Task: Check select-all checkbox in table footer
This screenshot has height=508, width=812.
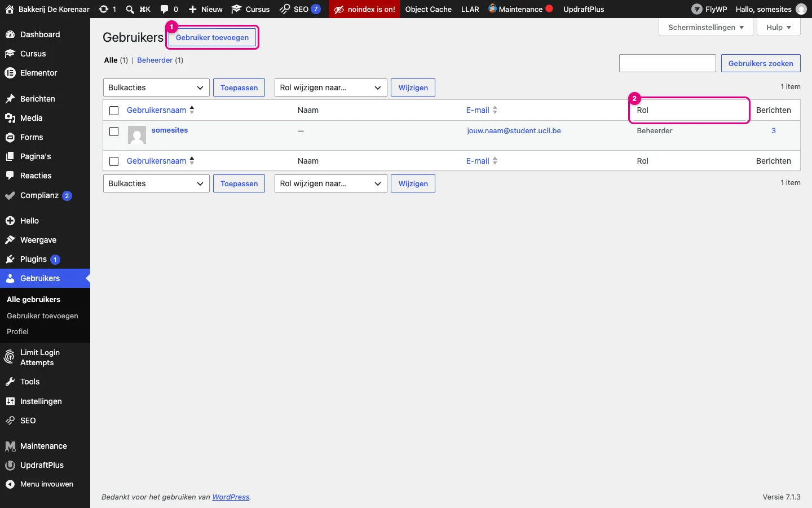Action: click(x=114, y=161)
